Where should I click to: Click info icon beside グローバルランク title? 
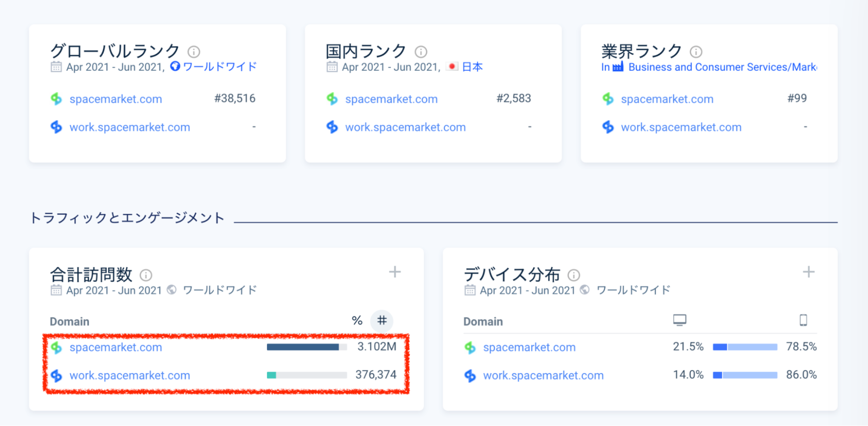tap(194, 52)
